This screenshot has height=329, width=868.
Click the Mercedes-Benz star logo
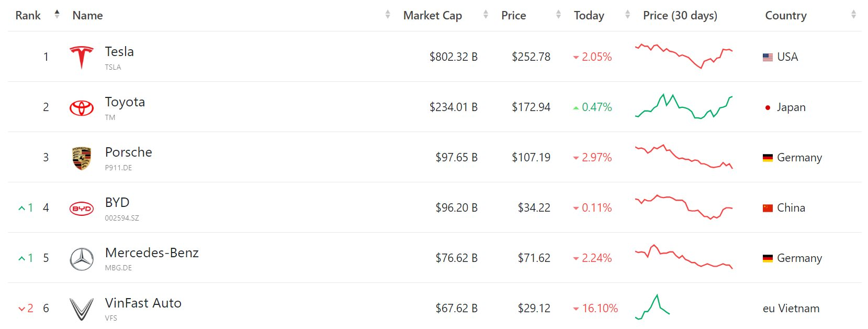coord(82,259)
